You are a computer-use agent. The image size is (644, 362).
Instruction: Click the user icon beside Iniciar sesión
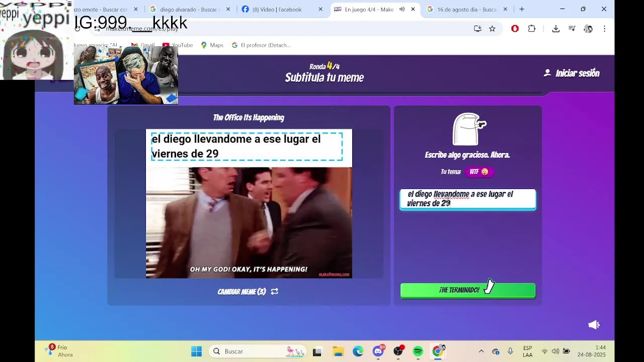(547, 73)
